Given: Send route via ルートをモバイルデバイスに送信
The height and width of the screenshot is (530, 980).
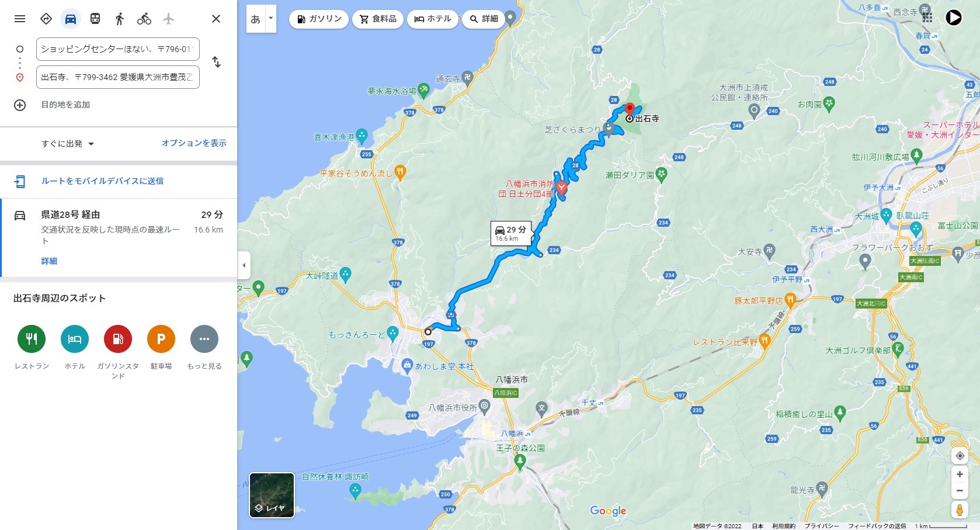Looking at the screenshot, I should (102, 181).
